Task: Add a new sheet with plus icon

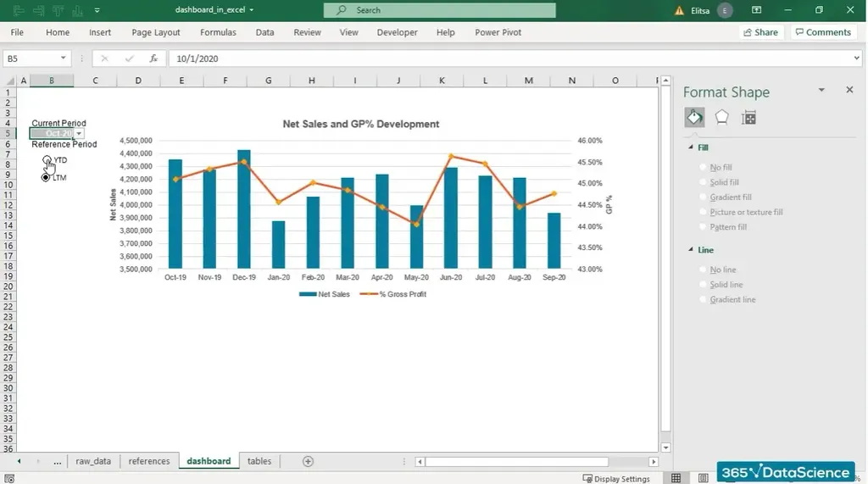Action: coord(308,461)
